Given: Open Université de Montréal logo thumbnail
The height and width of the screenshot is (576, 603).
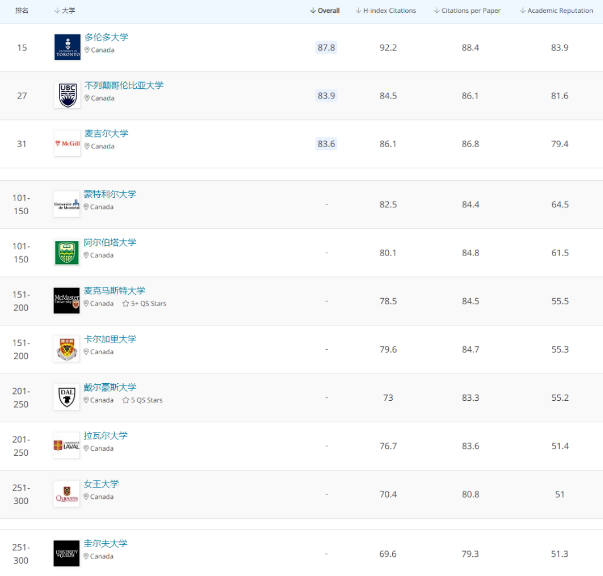Looking at the screenshot, I should pos(67,204).
